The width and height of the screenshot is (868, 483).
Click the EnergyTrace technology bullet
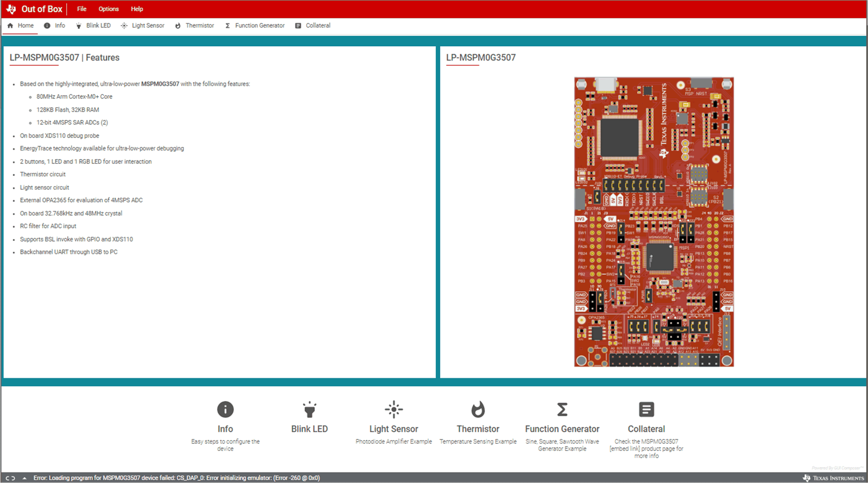pos(102,148)
